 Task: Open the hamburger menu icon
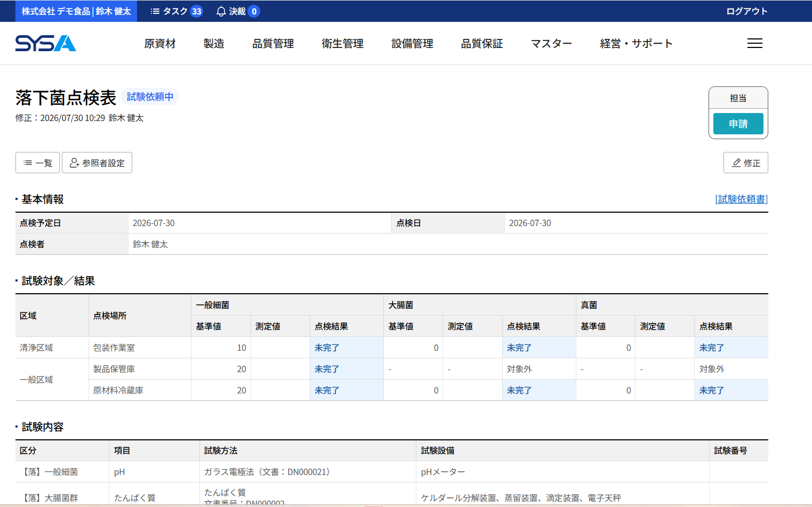[x=754, y=43]
